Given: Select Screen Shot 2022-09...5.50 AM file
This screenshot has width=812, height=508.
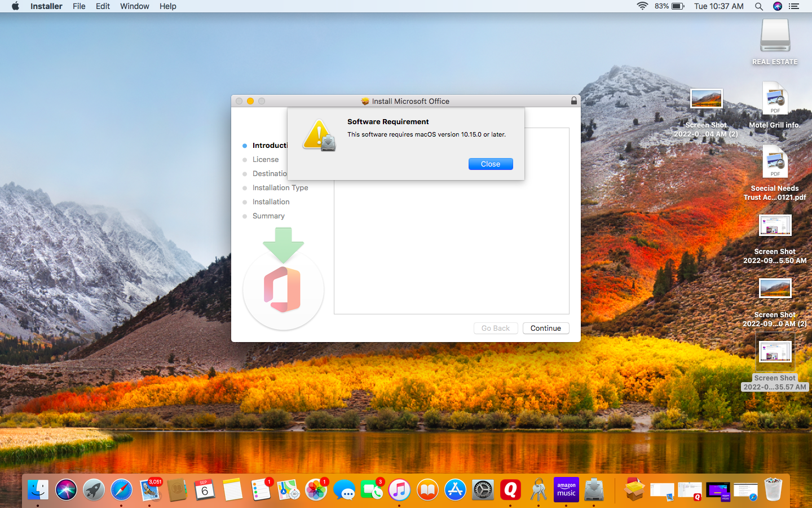Looking at the screenshot, I should pyautogui.click(x=775, y=239).
